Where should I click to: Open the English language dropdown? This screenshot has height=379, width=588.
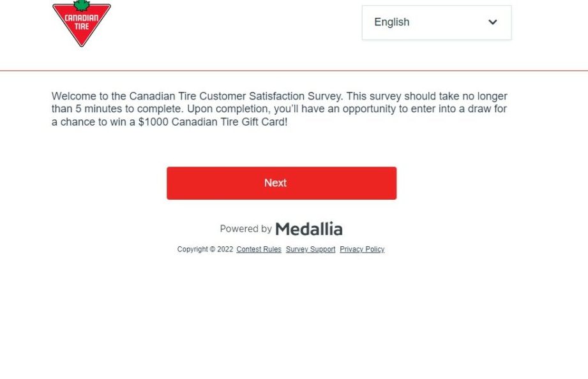[x=436, y=22]
